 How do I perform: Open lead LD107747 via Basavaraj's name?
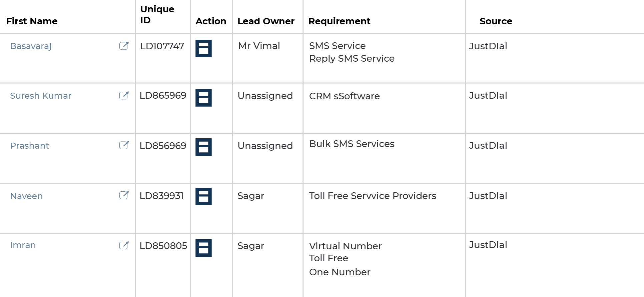[31, 46]
